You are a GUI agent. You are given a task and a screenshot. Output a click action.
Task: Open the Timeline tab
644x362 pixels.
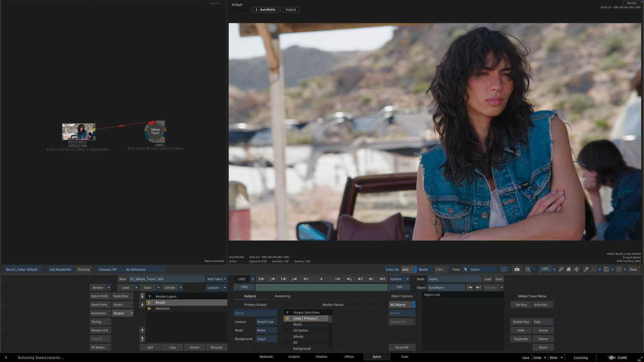[x=321, y=357]
